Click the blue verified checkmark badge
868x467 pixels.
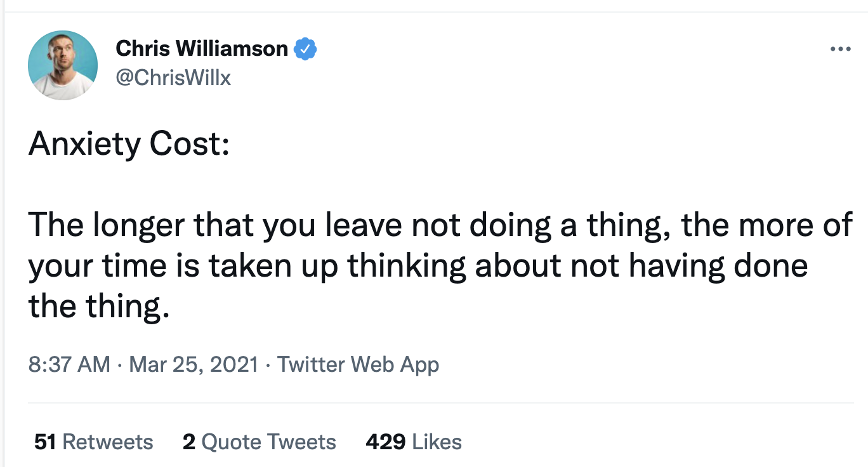[306, 48]
